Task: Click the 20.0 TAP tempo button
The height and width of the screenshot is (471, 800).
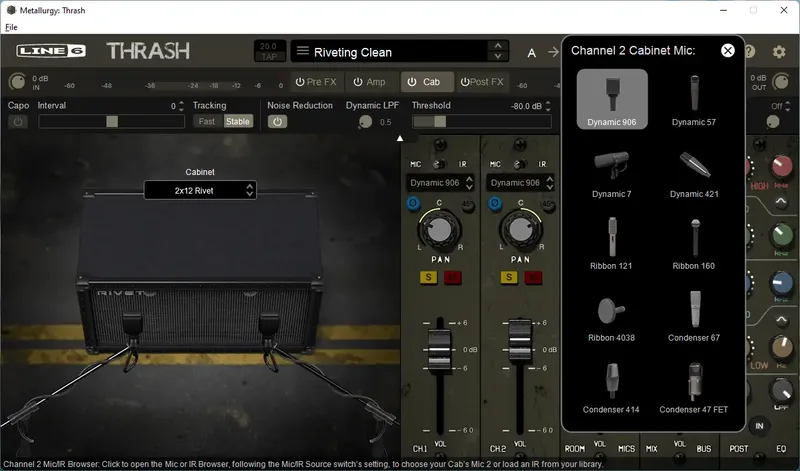Action: tap(269, 51)
